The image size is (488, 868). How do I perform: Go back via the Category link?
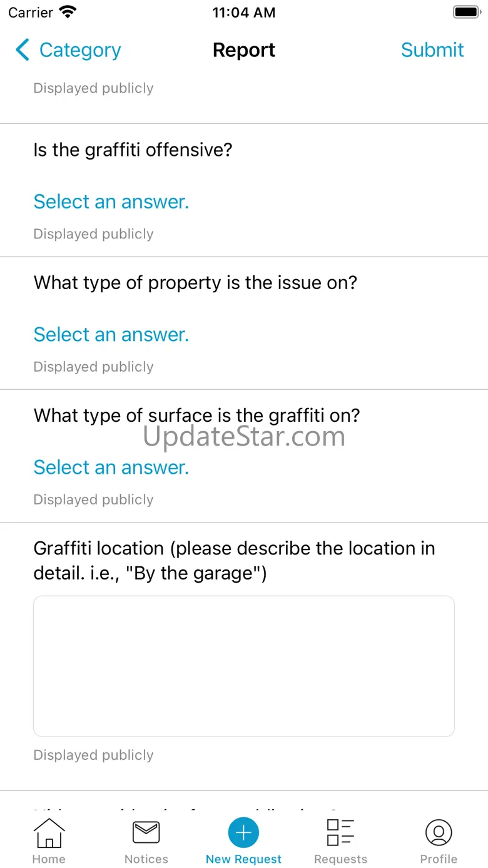click(80, 50)
